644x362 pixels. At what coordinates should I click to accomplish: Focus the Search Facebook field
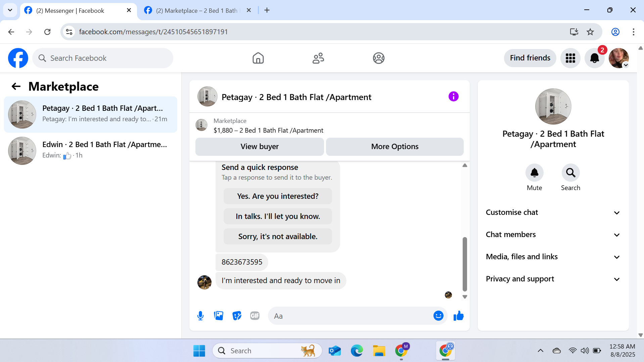103,58
